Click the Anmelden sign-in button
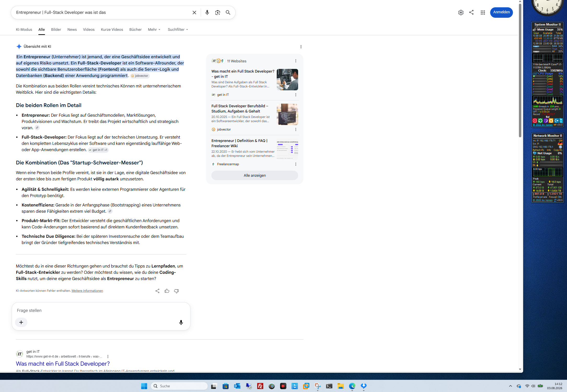The height and width of the screenshot is (392, 567). coord(501,12)
